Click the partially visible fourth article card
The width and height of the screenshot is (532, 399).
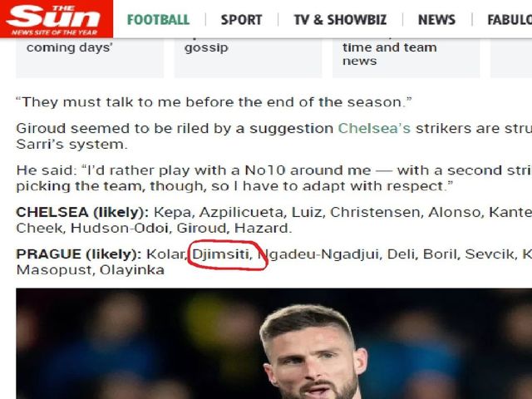511,58
